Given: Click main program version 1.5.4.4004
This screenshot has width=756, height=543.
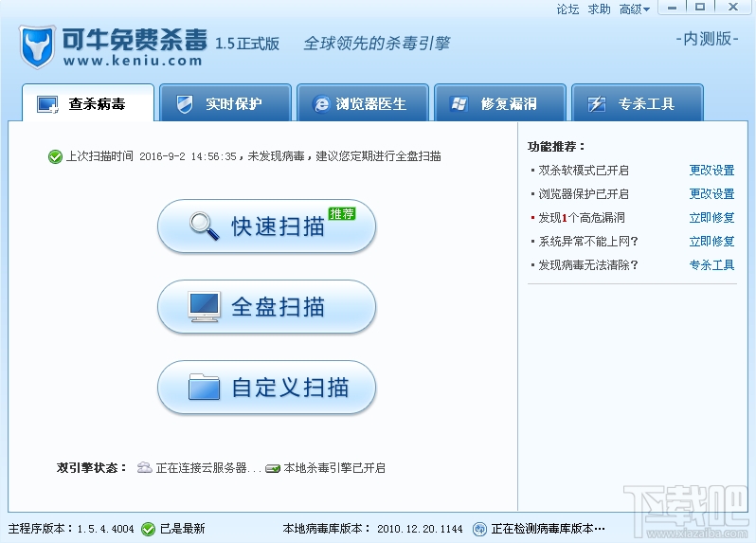Looking at the screenshot, I should point(105,529).
